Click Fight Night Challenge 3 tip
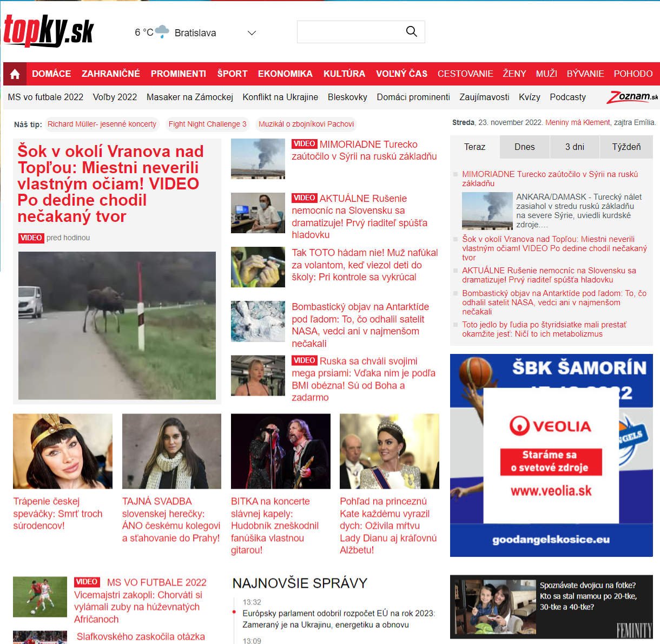This screenshot has width=660, height=644. [x=207, y=124]
